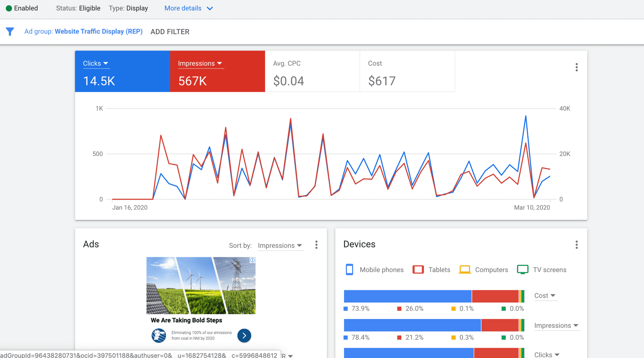
Task: Open the Ads card three-dot menu
Action: click(x=316, y=245)
